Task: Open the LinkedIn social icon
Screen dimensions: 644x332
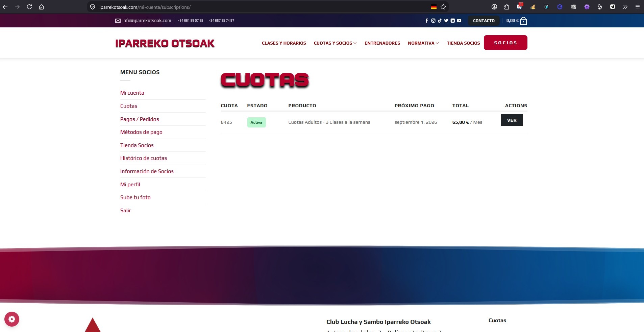Action: 452,21
